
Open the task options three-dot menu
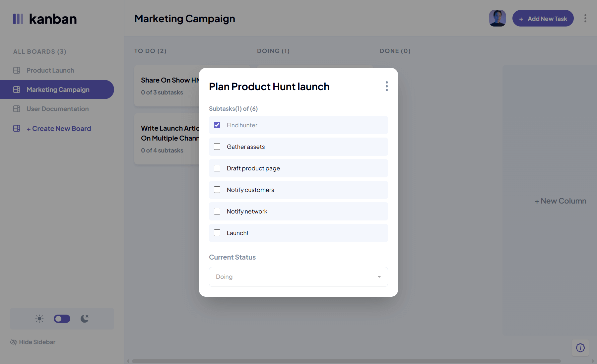click(x=386, y=86)
